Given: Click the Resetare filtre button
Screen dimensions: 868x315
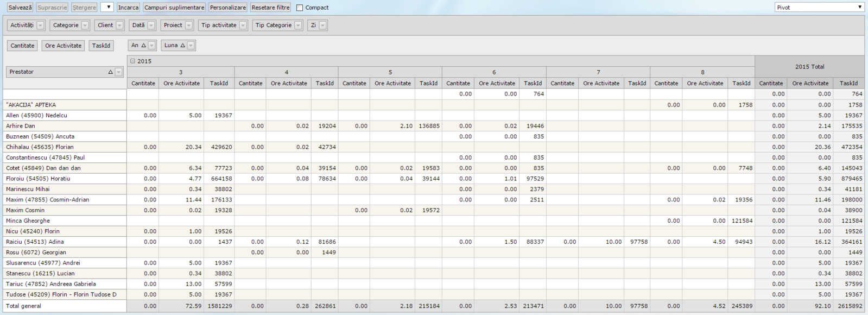Looking at the screenshot, I should 270,8.
